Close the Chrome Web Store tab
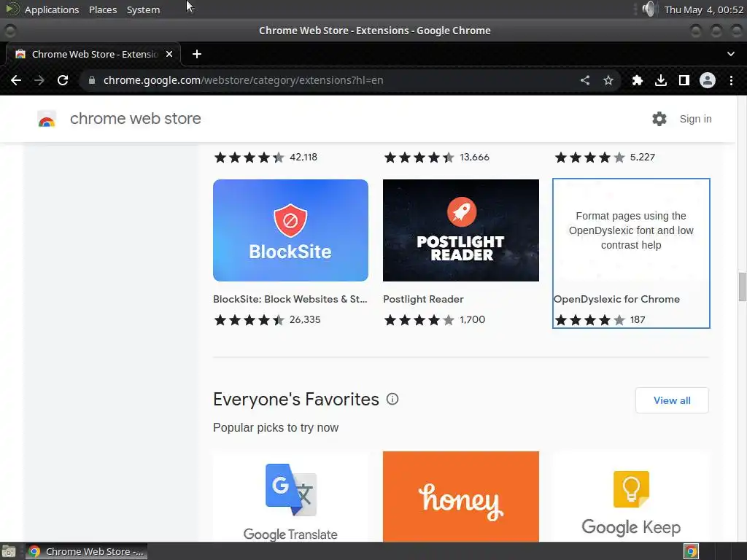747x560 pixels. tap(169, 54)
